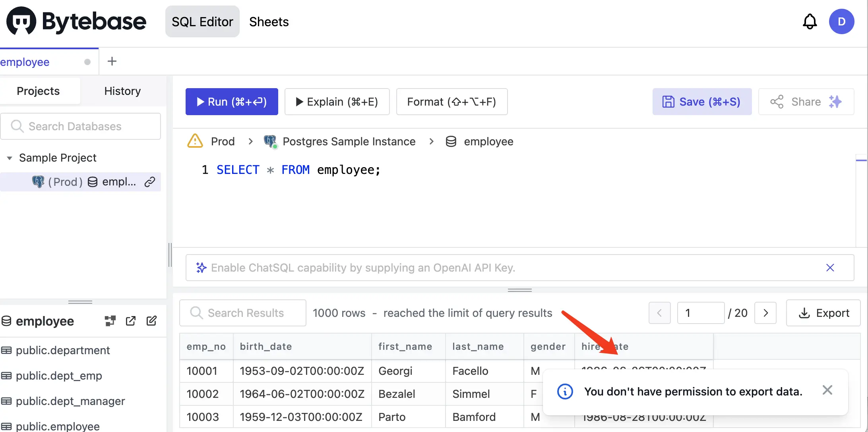
Task: Click the edit schema pencil icon
Action: coord(151,321)
